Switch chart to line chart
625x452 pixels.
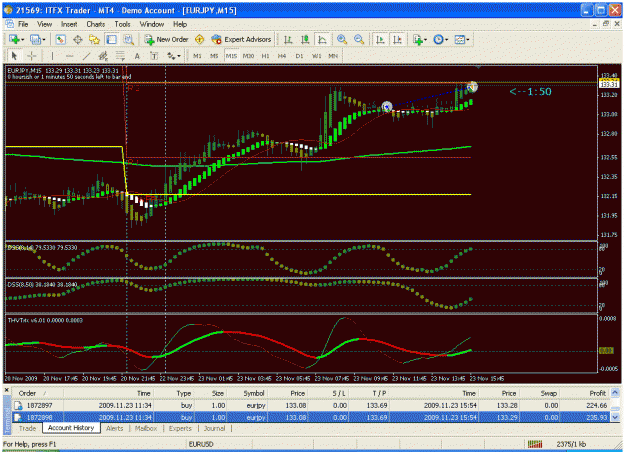tap(322, 39)
